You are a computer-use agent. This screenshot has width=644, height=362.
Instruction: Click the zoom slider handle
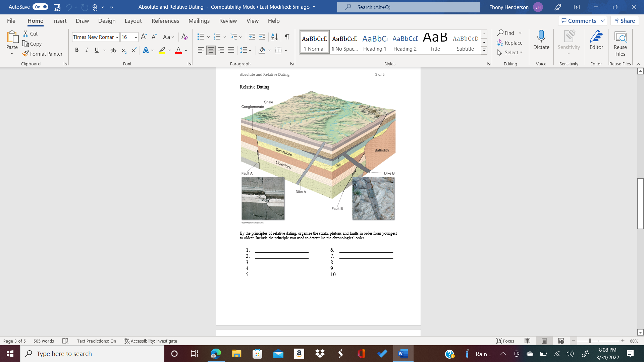tap(589, 341)
